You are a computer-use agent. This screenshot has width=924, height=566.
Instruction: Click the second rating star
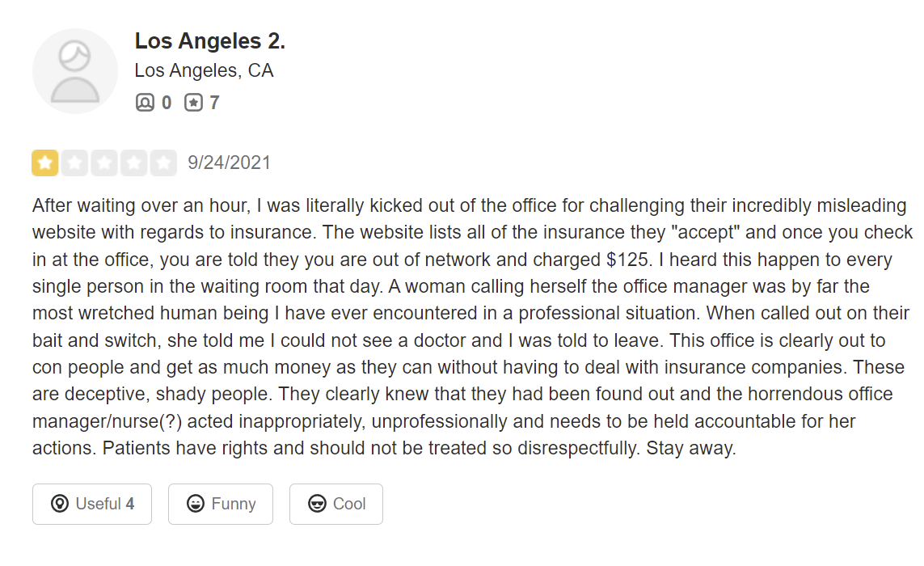(75, 163)
